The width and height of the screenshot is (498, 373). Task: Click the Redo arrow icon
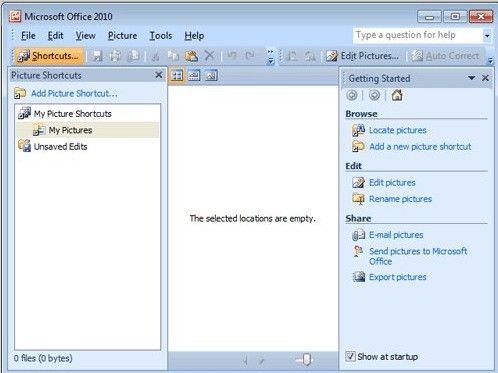click(x=250, y=55)
